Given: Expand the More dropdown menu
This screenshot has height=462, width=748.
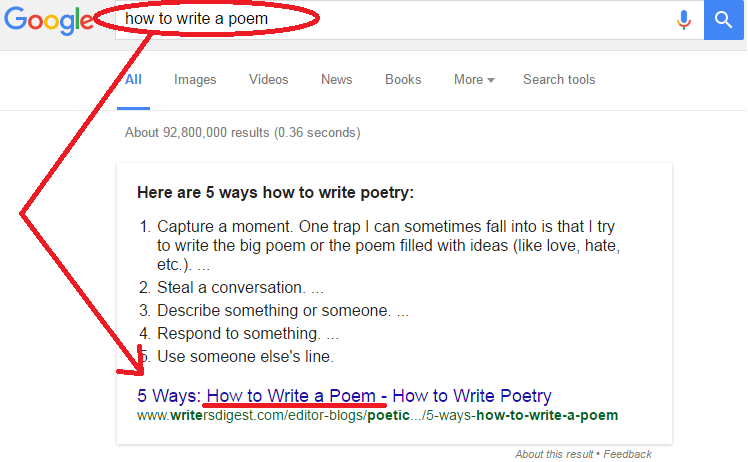Looking at the screenshot, I should pos(474,80).
